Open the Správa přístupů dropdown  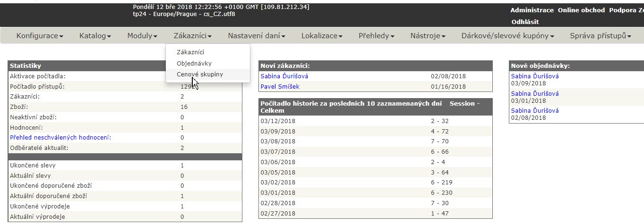click(600, 36)
